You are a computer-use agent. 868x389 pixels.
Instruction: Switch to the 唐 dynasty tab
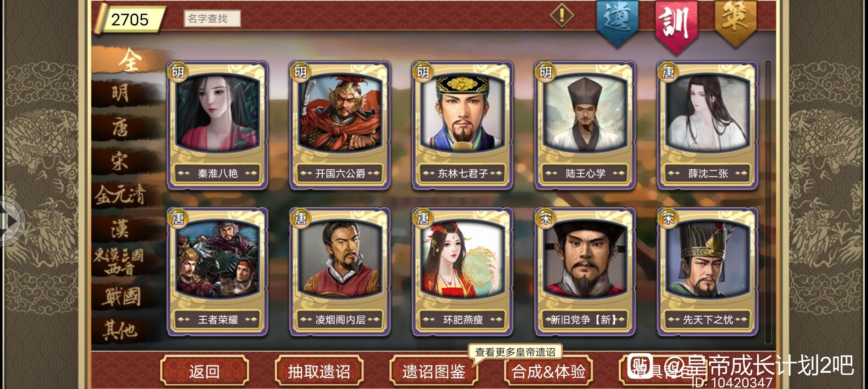pos(120,127)
